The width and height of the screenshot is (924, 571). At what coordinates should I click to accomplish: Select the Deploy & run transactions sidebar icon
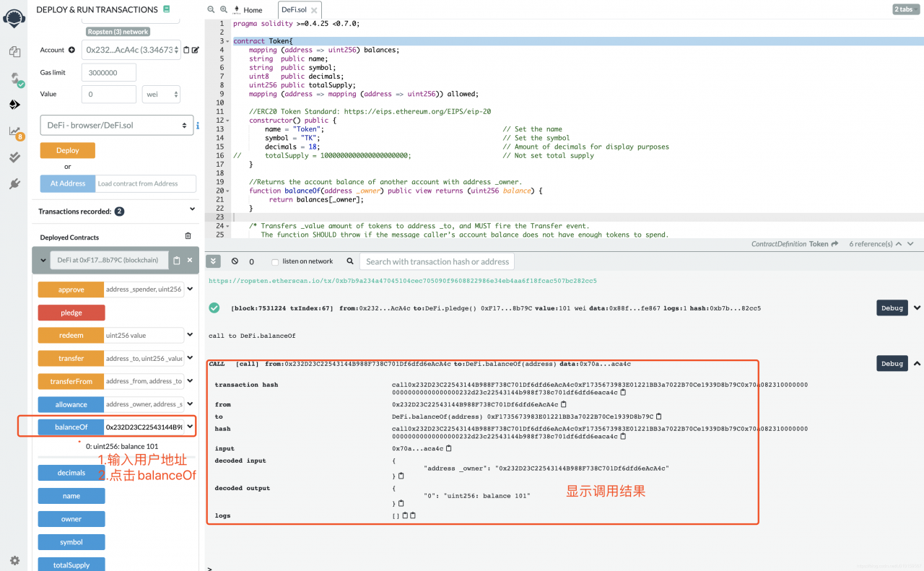click(14, 105)
